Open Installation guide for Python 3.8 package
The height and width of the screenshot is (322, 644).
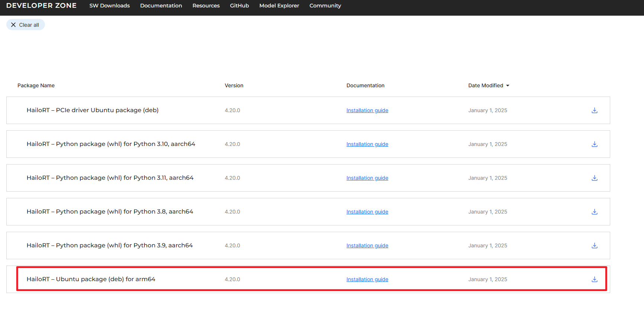coord(367,212)
